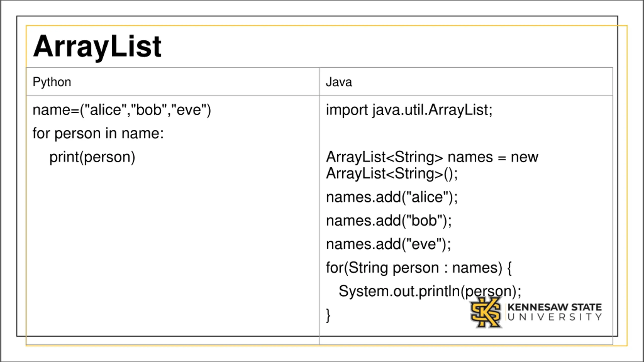Click the KENNESAW STATE text

(x=554, y=307)
